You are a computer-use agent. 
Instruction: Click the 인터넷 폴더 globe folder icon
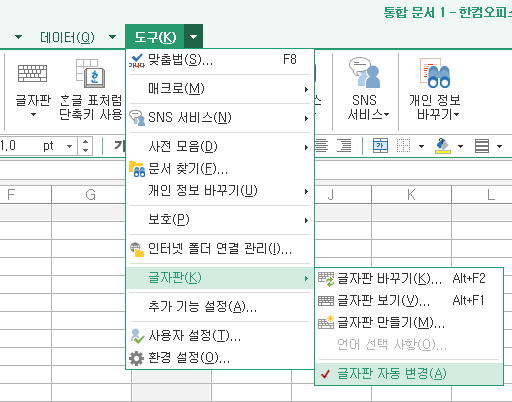click(137, 249)
